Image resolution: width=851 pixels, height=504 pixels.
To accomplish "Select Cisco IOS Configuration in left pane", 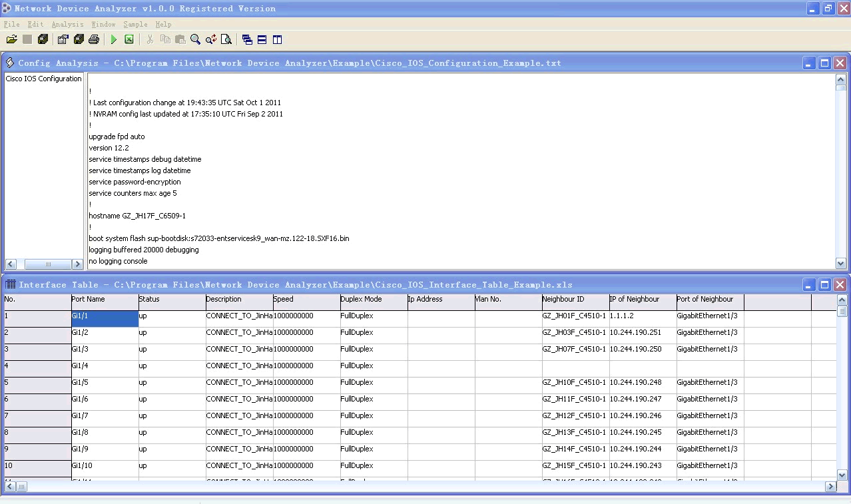I will tap(43, 79).
